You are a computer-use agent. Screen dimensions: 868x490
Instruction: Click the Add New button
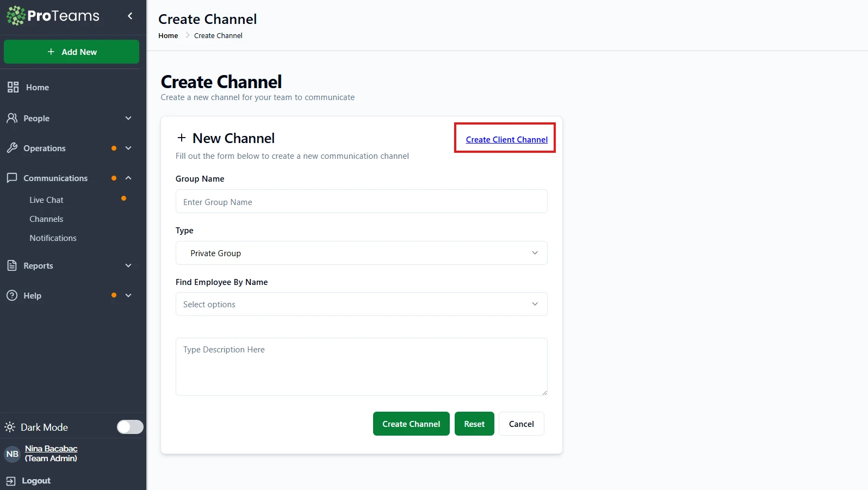click(x=72, y=52)
